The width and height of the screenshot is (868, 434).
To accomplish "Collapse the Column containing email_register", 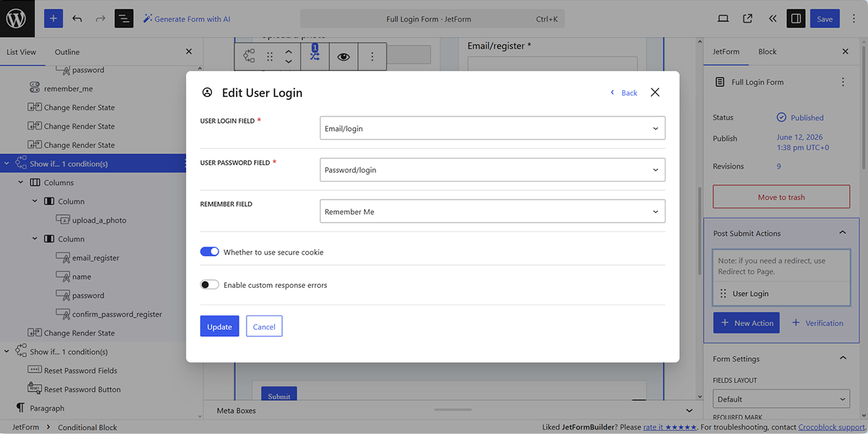I will [35, 239].
